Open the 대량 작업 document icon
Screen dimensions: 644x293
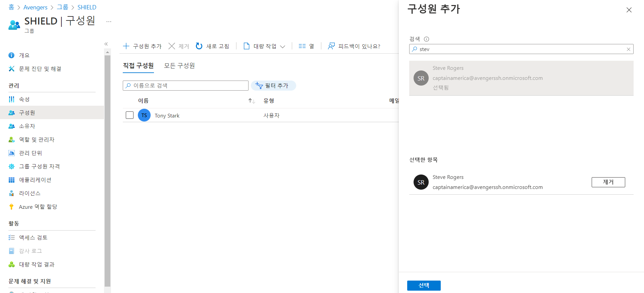[247, 46]
